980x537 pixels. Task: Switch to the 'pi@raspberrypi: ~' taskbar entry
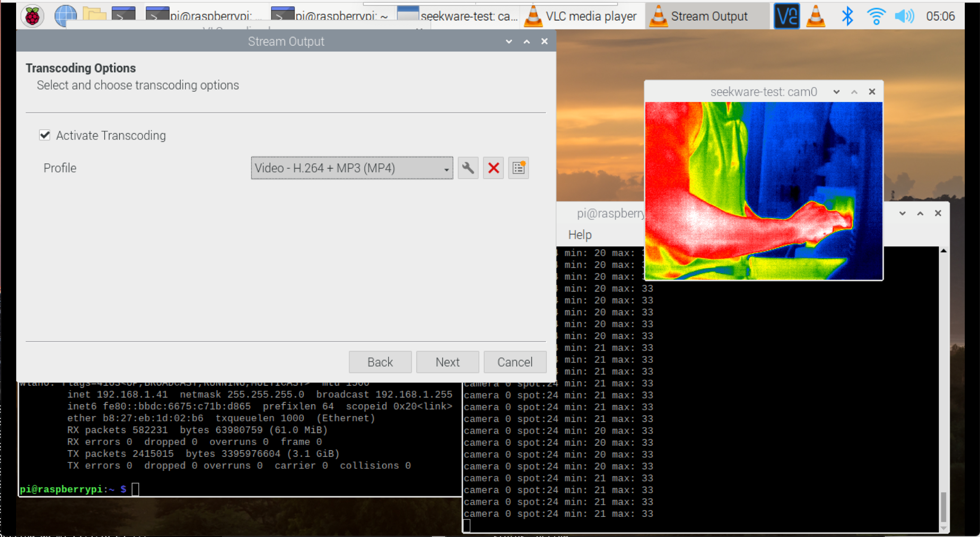331,16
